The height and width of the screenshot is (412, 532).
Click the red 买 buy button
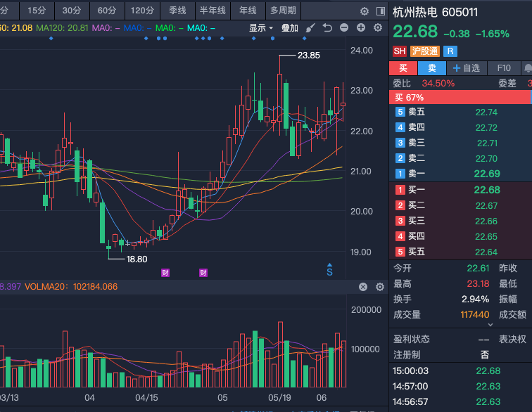tap(403, 68)
